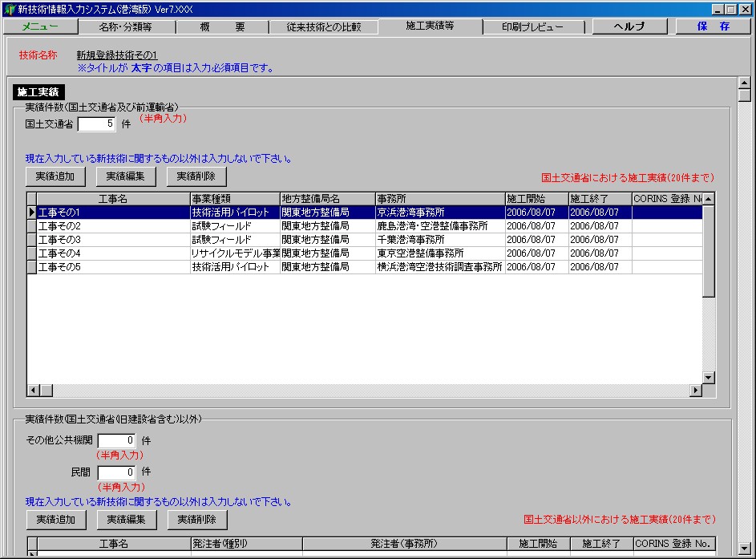Image resolution: width=756 pixels, height=559 pixels.
Task: Click the ヘルプ button
Action: coord(629,26)
